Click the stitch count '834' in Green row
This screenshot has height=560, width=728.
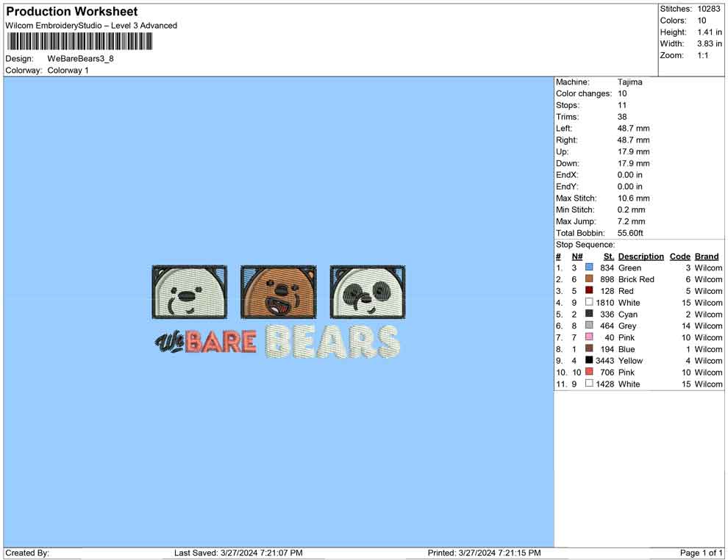[607, 268]
